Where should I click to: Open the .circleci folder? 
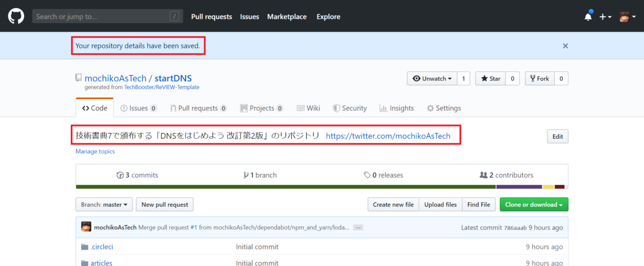click(x=103, y=247)
